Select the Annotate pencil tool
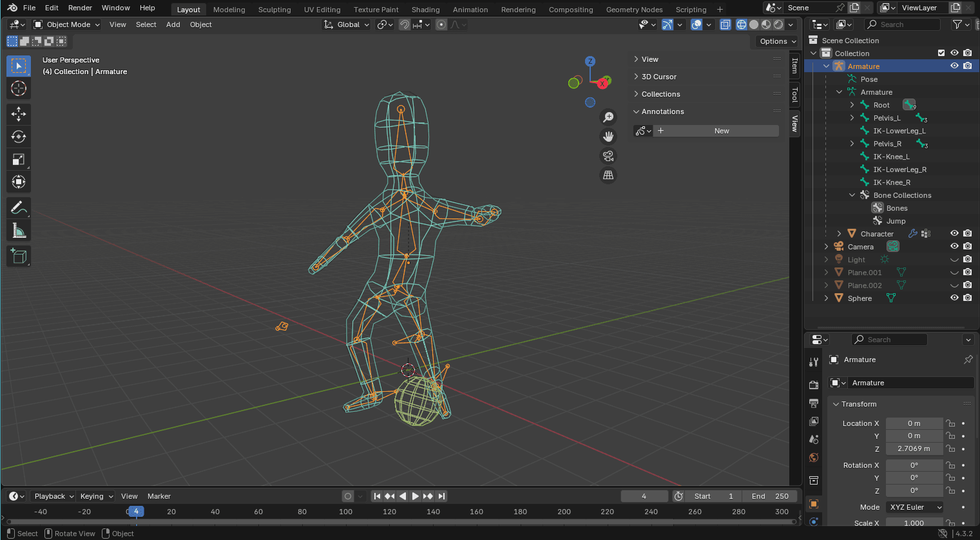 click(18, 207)
